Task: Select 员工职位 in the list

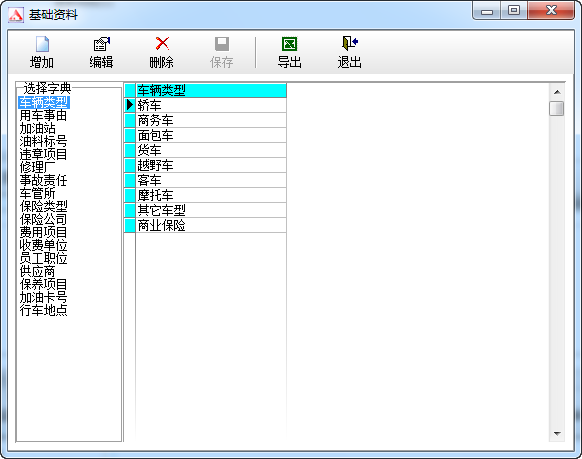Action: tap(43, 258)
